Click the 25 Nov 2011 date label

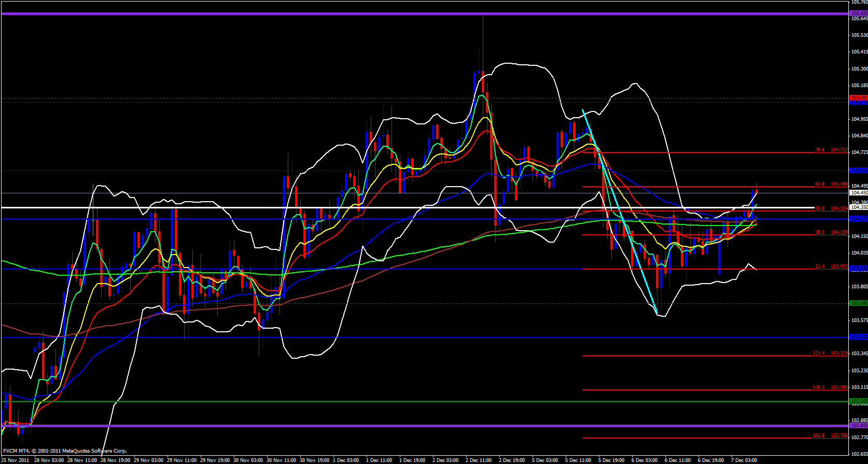(16, 460)
